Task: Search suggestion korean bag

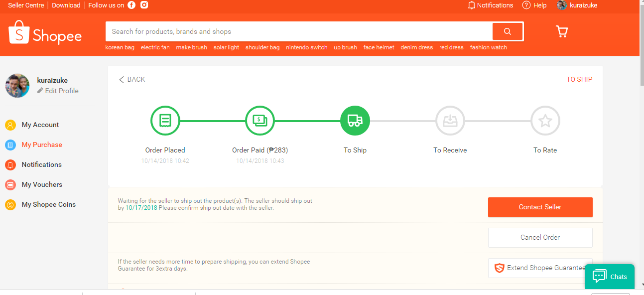Action: click(120, 47)
